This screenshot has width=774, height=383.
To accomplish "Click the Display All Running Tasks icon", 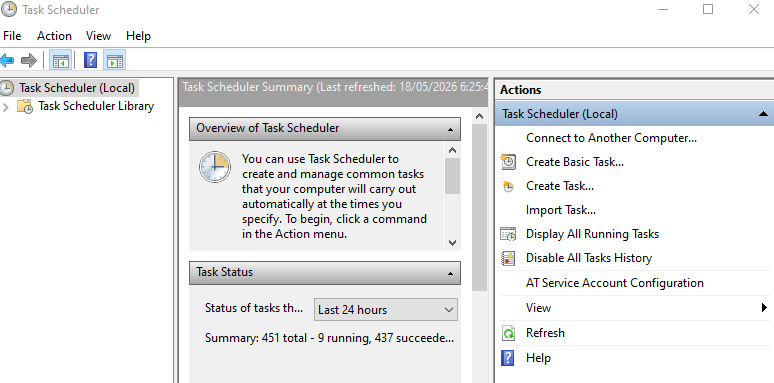I will tap(508, 233).
